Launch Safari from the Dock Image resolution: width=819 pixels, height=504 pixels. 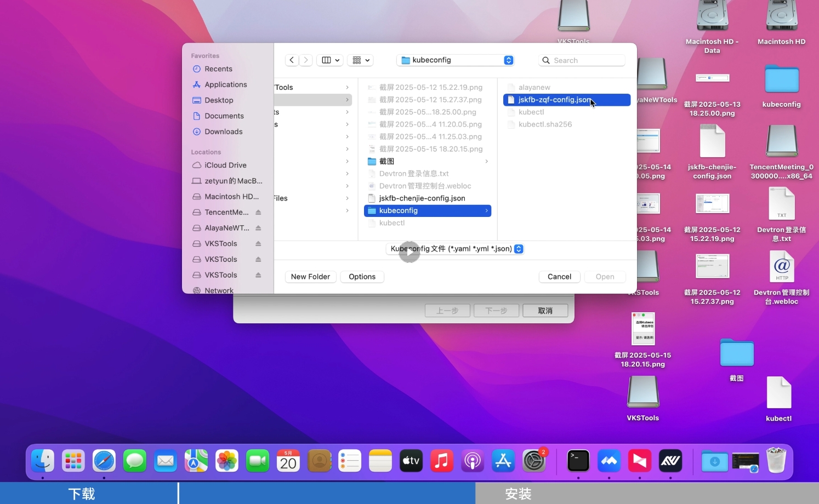click(x=104, y=461)
